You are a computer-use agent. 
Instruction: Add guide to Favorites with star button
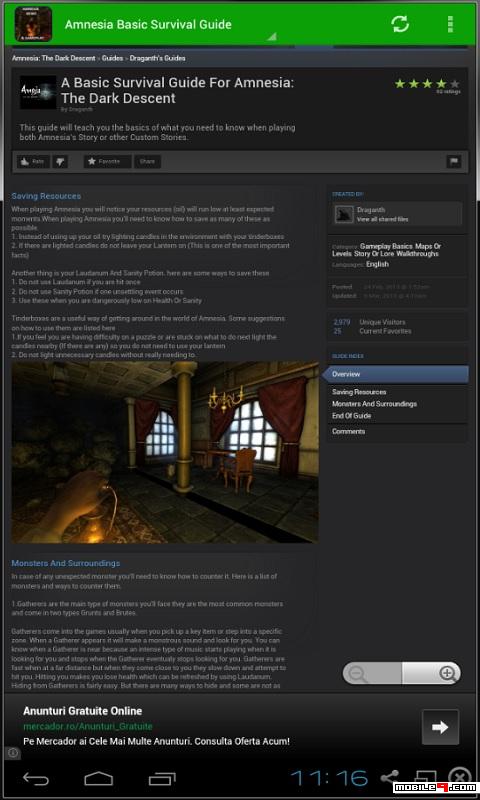pos(107,162)
